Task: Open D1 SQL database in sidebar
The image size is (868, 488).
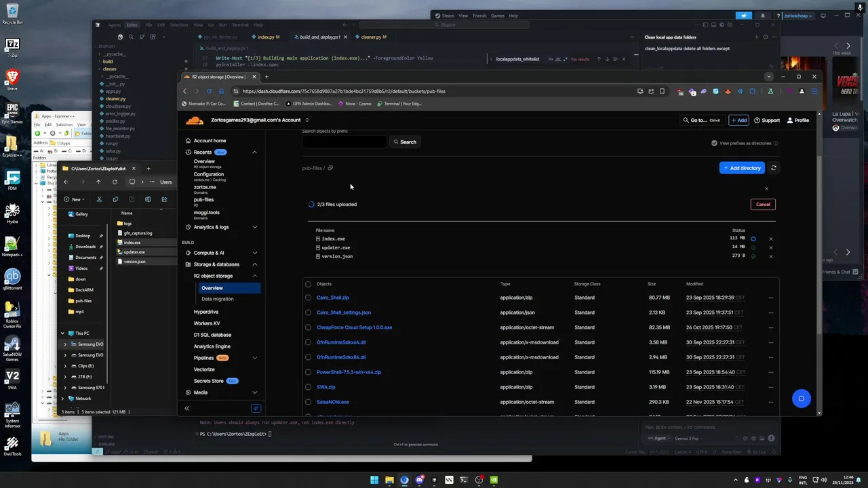Action: coord(212,335)
